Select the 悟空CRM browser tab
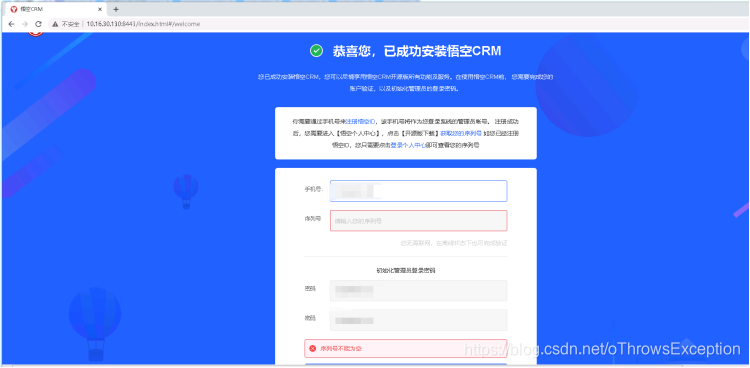The width and height of the screenshot is (750, 368). (56, 9)
